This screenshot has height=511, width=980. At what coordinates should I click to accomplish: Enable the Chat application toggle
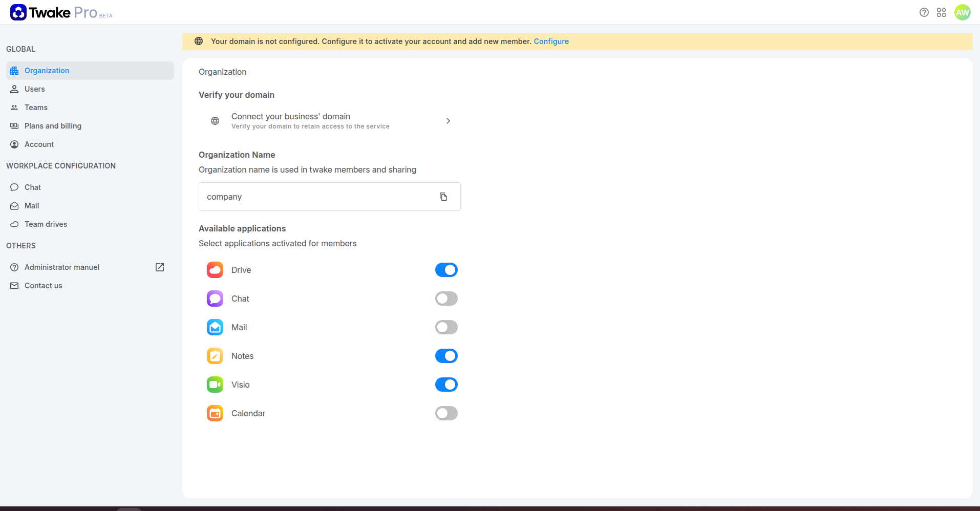[x=446, y=299]
